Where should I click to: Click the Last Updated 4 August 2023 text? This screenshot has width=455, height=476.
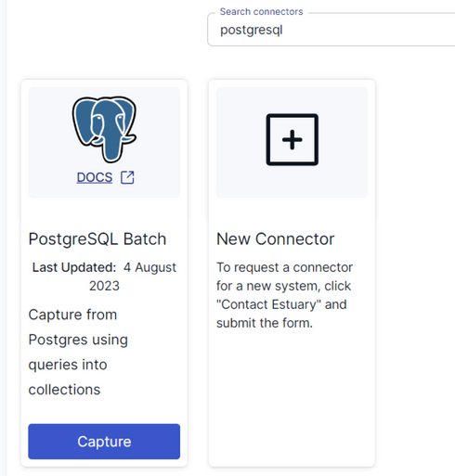pyautogui.click(x=104, y=277)
